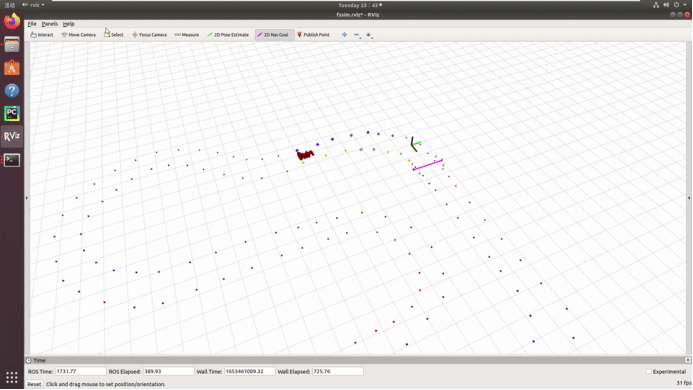Image resolution: width=693 pixels, height=390 pixels.
Task: Select the Publish Point tool
Action: 313,34
